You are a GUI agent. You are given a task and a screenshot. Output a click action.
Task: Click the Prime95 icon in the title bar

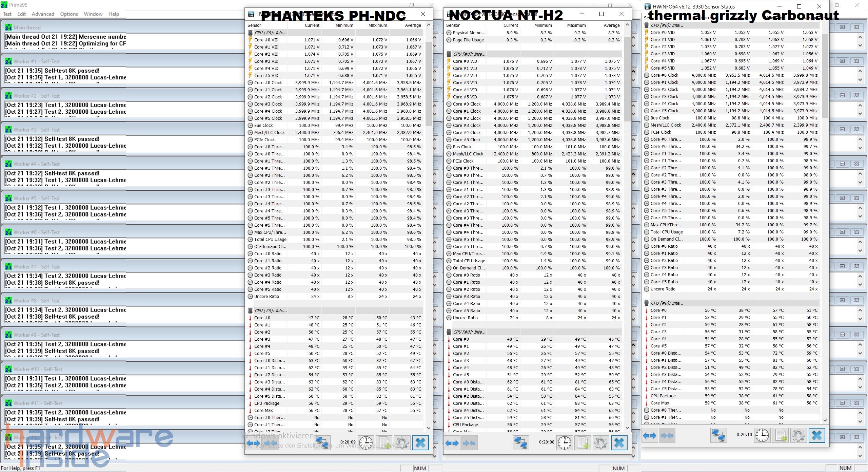point(3,5)
